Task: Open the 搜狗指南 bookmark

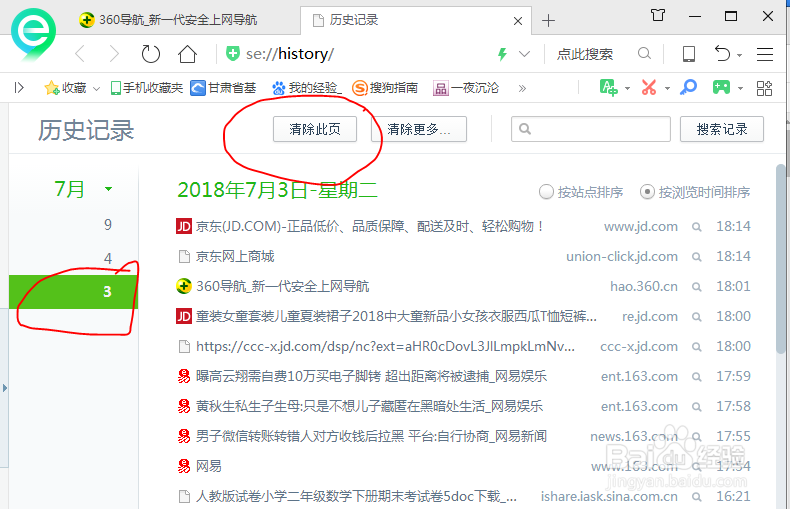Action: tap(385, 88)
